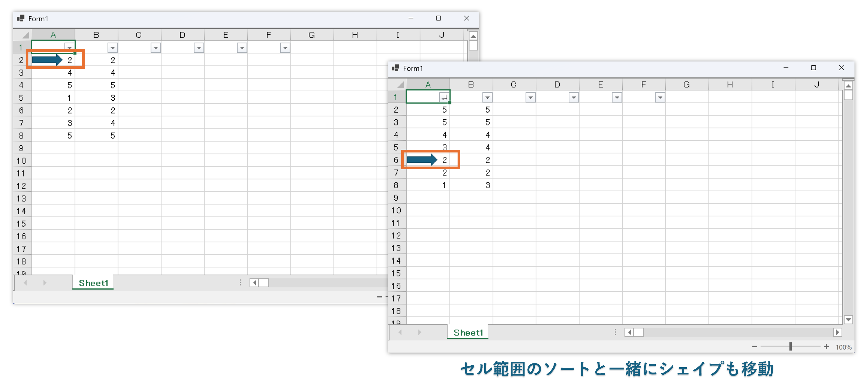Open filter dropdown in cell B1, back window
Viewport: 868px width, 383px height.
click(112, 48)
